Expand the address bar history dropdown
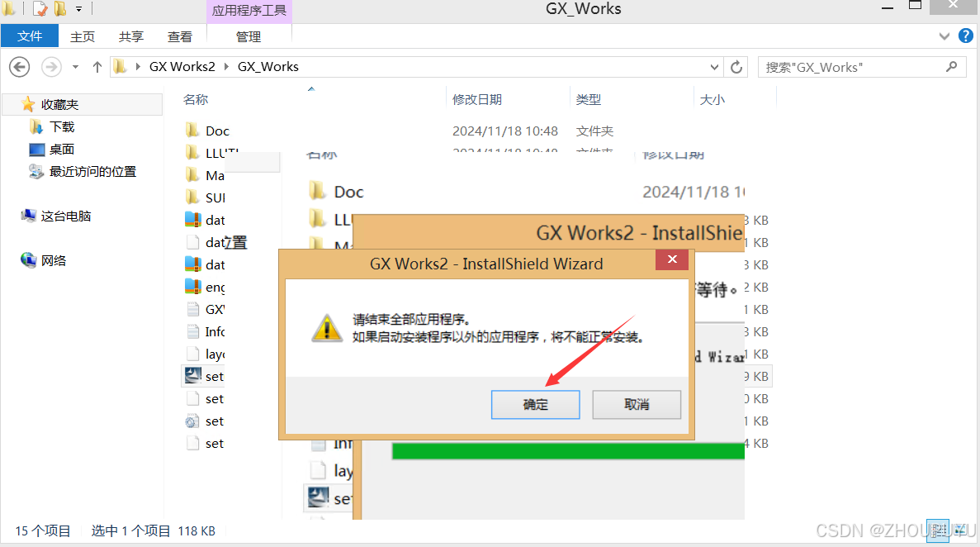Screen dimensions: 980x547 714,67
